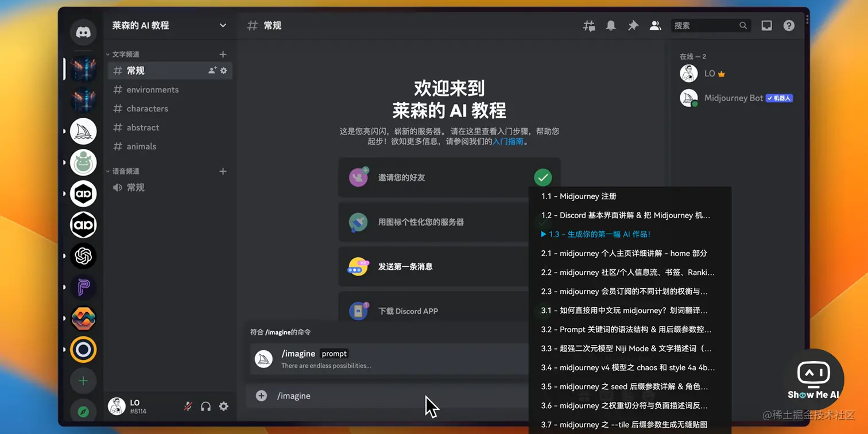
Task: Click the 邀请您的好友 card
Action: [449, 177]
